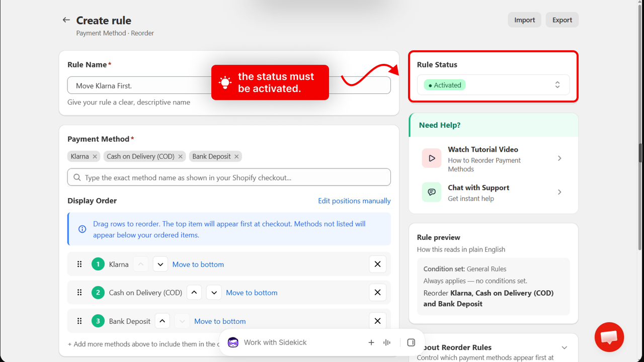Click Move to bottom for Bank Deposit

[220, 321]
